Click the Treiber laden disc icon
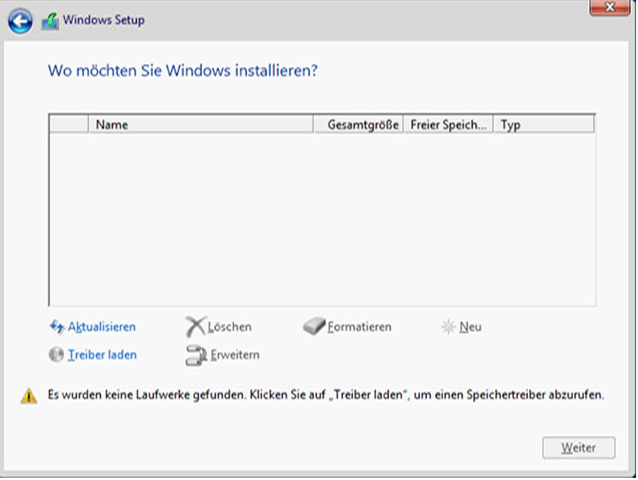The height and width of the screenshot is (480, 638). [x=56, y=355]
